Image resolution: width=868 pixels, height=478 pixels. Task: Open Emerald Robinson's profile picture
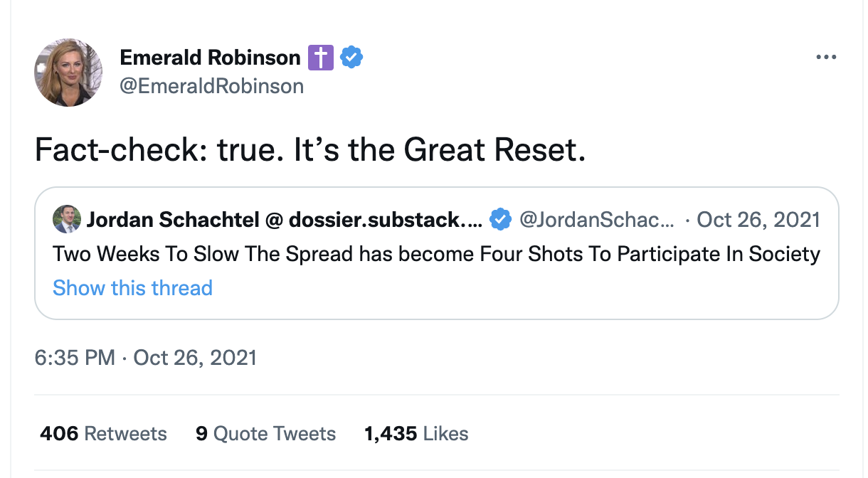click(68, 72)
